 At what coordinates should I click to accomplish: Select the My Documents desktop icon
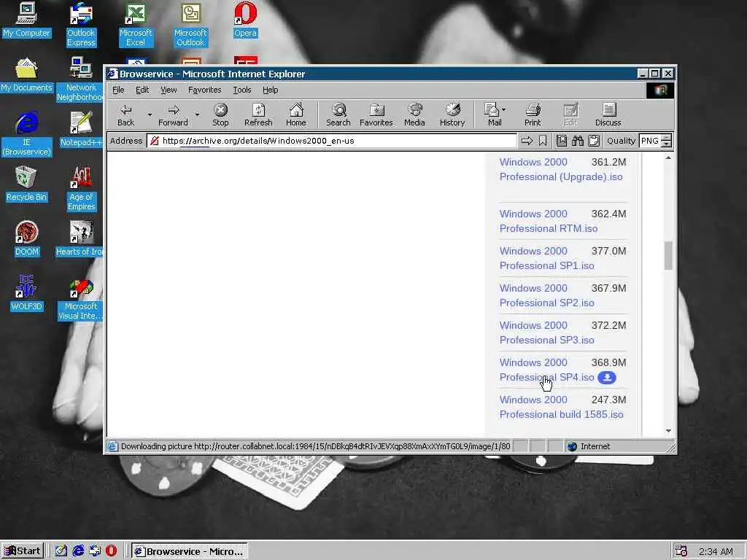point(26,75)
